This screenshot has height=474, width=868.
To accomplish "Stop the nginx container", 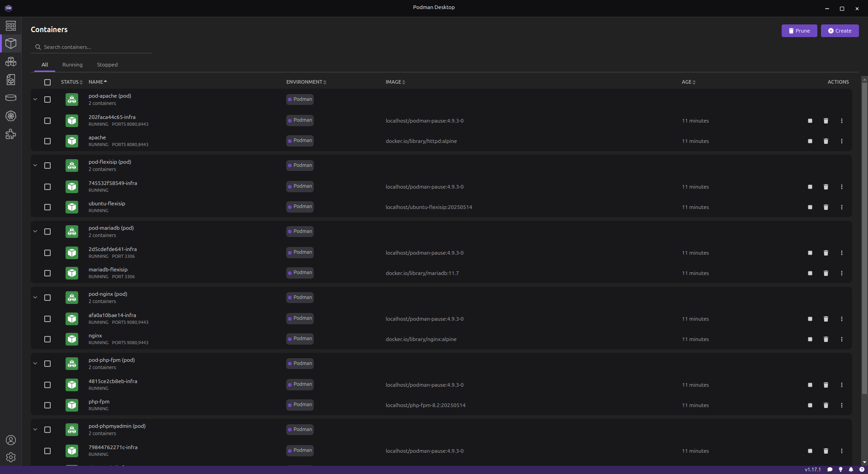I will tap(810, 339).
